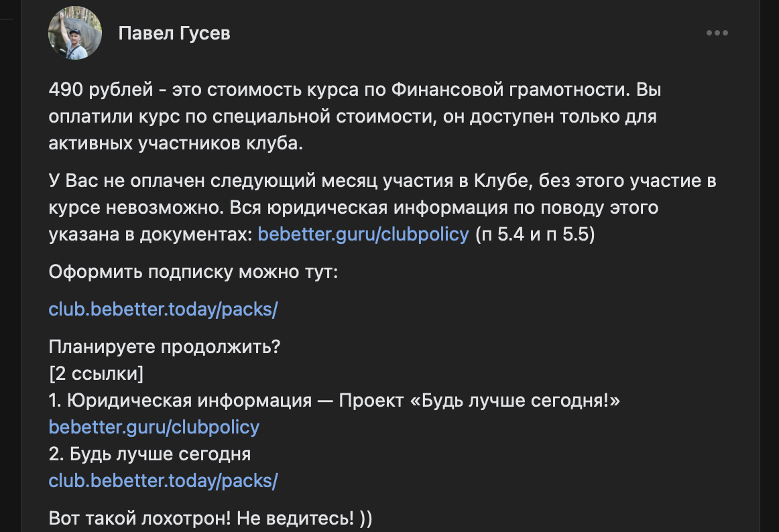The height and width of the screenshot is (532, 779).
Task: Open the bebetter.guru/clubpolicy link before (п 5.4 и п 5.5)
Action: (x=363, y=235)
